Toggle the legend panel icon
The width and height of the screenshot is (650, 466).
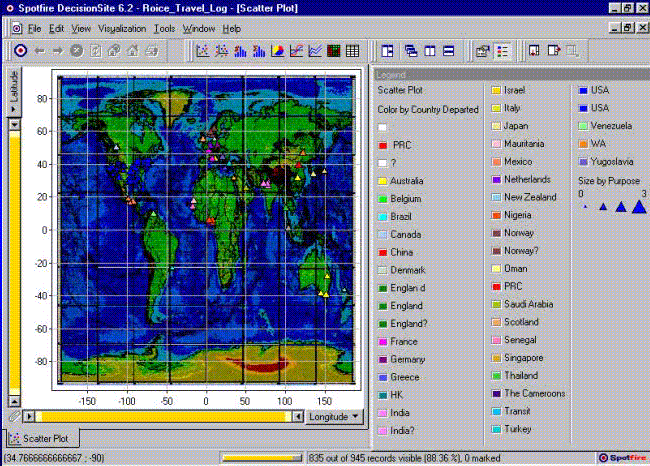click(502, 51)
